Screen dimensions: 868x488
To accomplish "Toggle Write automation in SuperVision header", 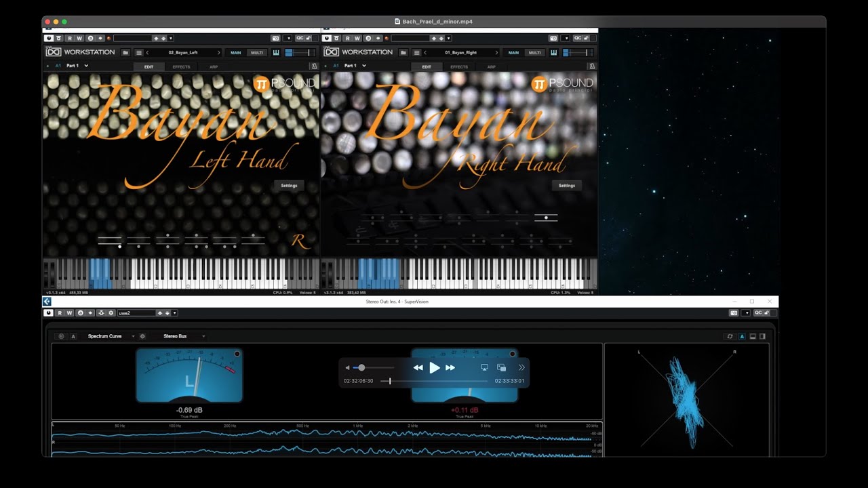I will 70,313.
